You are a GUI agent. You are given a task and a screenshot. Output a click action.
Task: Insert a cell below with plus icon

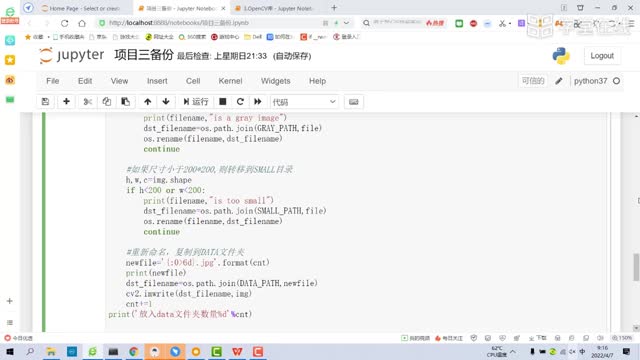click(66, 102)
